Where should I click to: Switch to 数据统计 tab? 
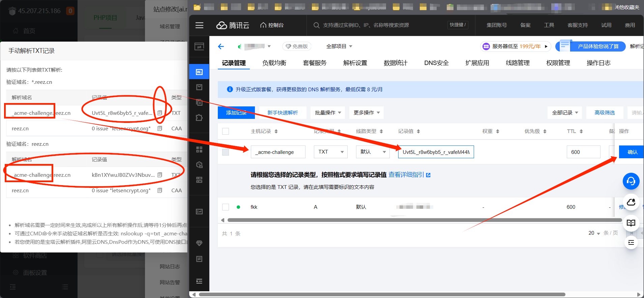pyautogui.click(x=396, y=63)
